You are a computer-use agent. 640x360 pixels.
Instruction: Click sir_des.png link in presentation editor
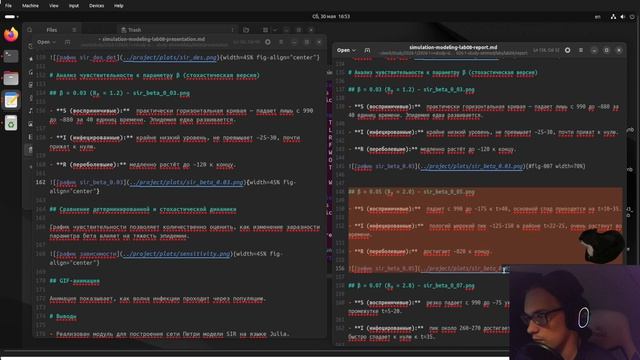(169, 58)
